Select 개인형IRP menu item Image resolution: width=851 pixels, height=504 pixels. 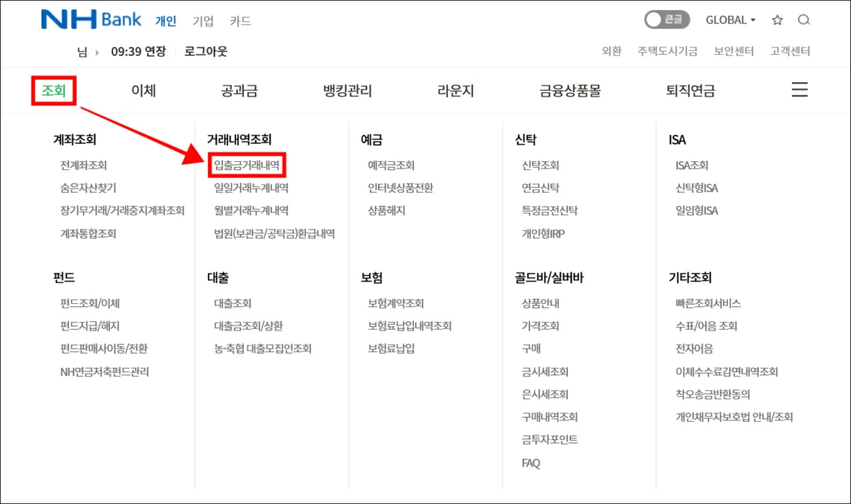click(543, 234)
